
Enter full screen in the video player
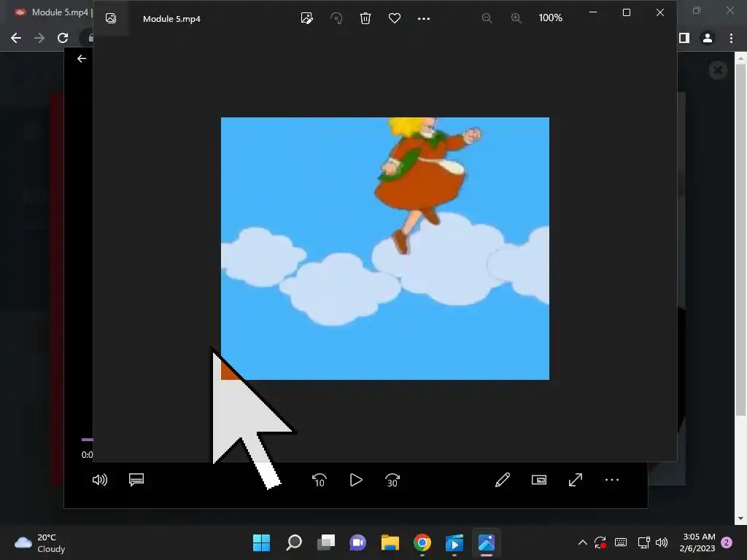576,480
